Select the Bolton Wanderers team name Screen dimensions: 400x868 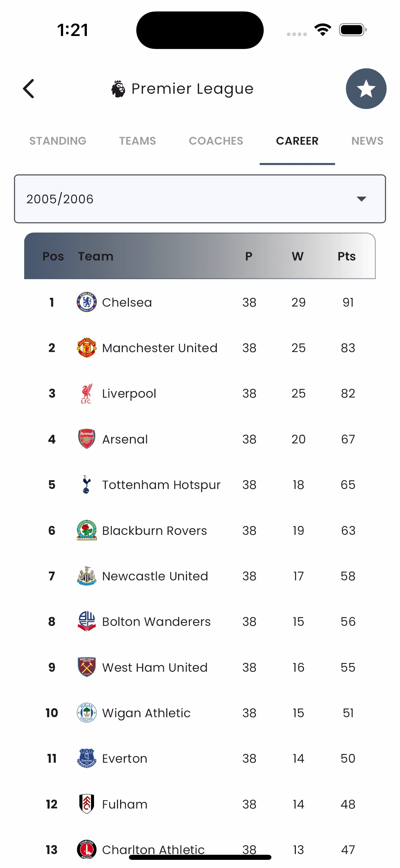156,621
